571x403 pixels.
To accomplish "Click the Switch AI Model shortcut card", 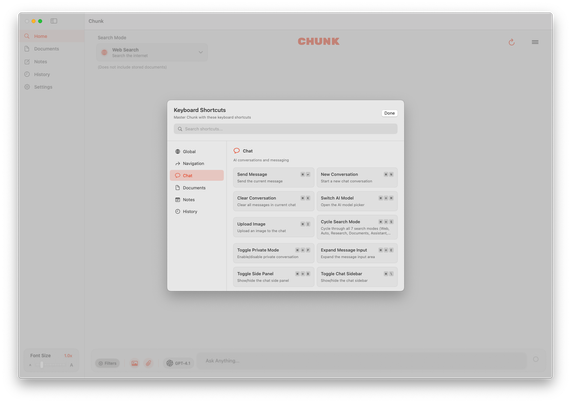I will coord(357,201).
